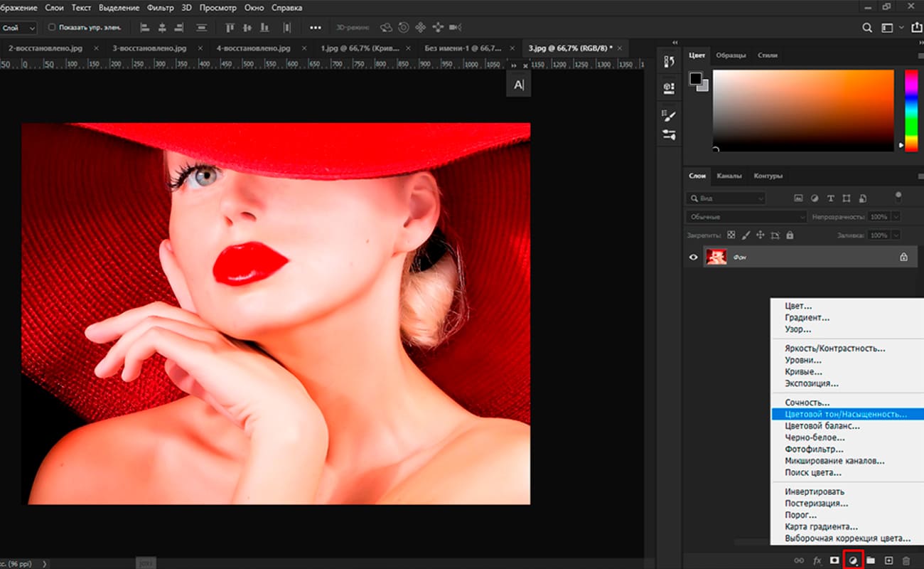Filter layers by smart object icon

pos(862,198)
